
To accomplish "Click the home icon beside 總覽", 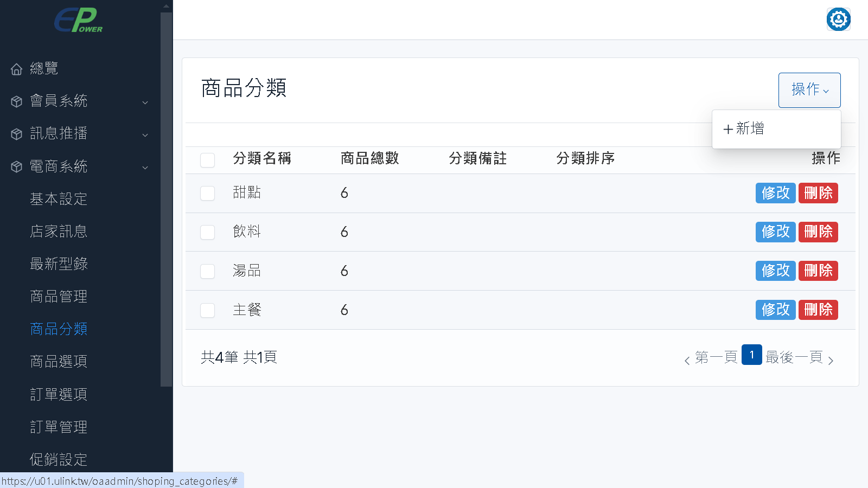I will [x=16, y=69].
